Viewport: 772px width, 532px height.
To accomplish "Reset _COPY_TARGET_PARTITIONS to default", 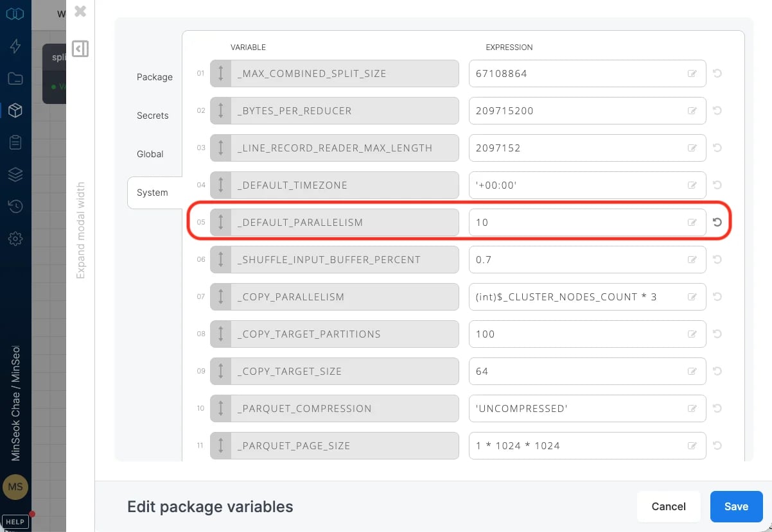I will coord(717,334).
